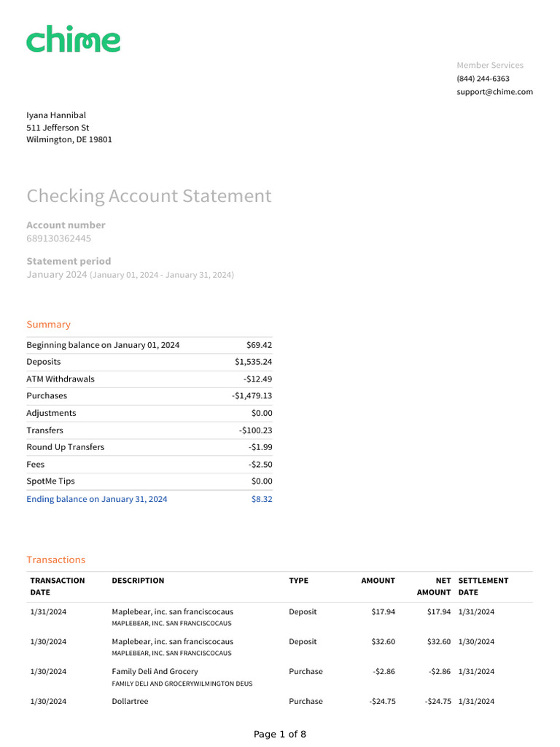Click the $8.32 ending balance amount
Viewport: 560px width, 747px height.
262,499
